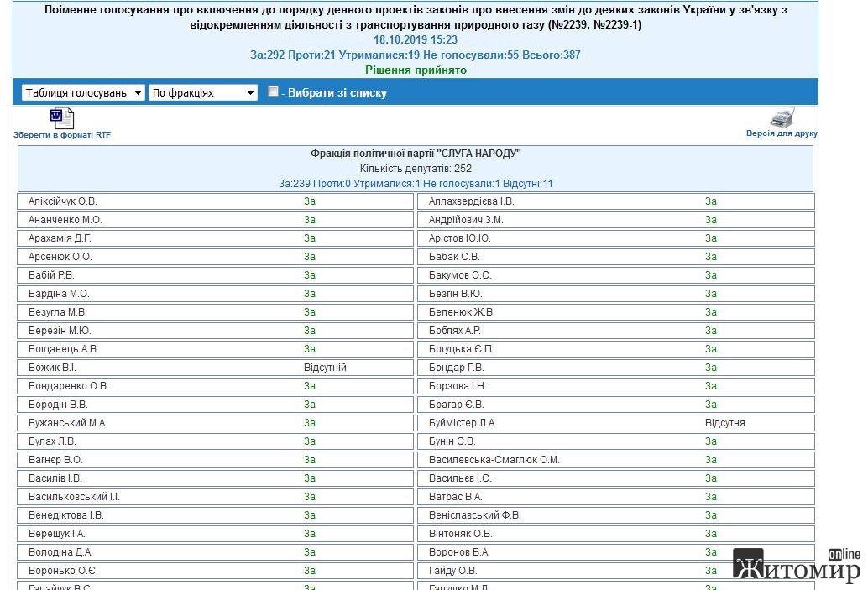Click 'Відсутній' status for Божик В.І.
The height and width of the screenshot is (590, 868).
click(x=325, y=368)
